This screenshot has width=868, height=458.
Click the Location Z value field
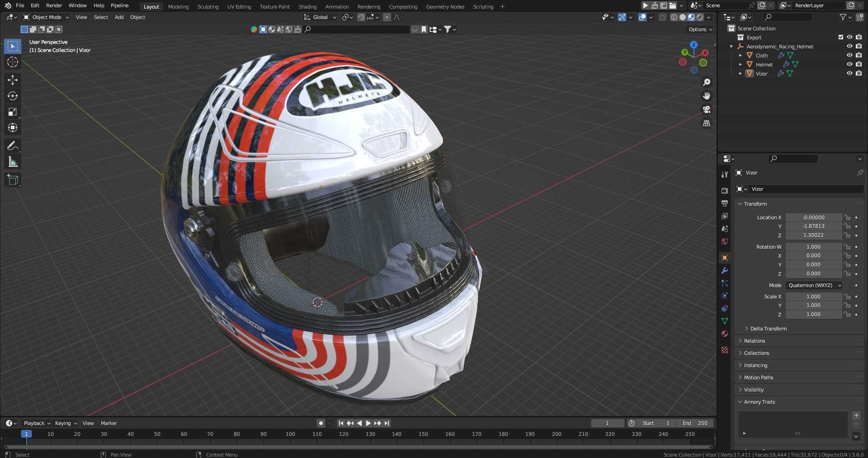click(x=813, y=235)
